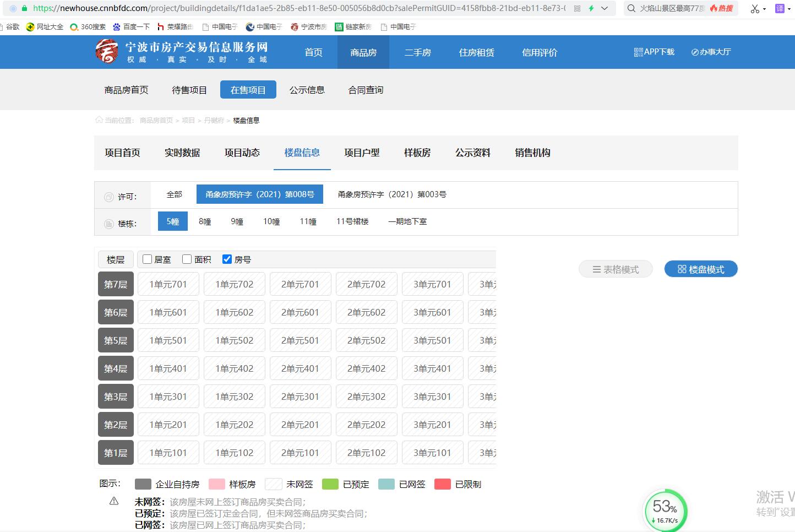Enable the 面积 checkbox

187,259
